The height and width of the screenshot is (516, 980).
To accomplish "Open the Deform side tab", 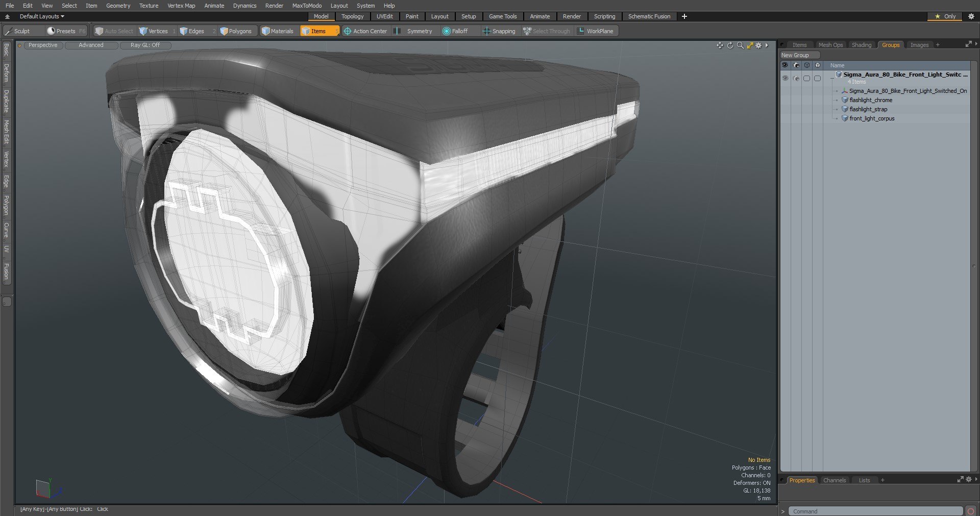I will (x=6, y=73).
